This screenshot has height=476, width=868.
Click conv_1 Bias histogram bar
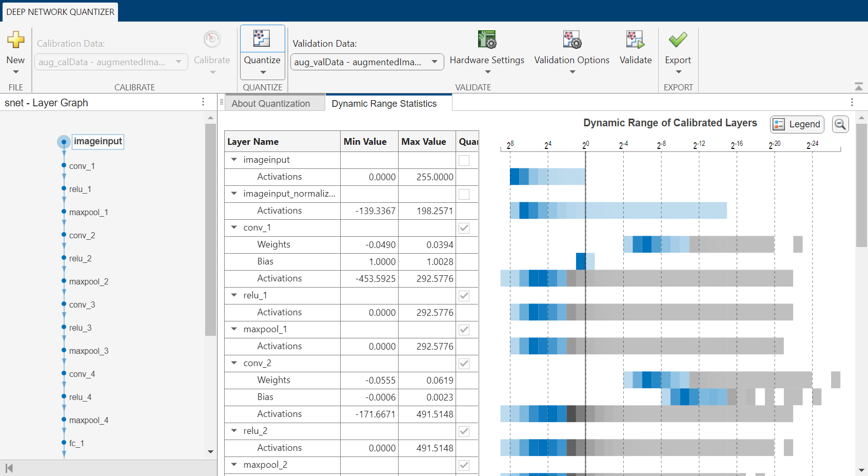585,261
